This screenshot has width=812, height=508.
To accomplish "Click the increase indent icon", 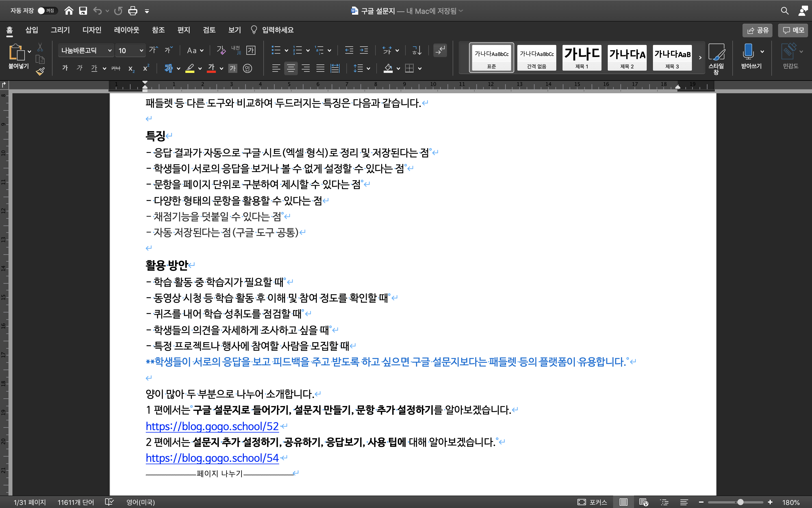I will tap(364, 50).
